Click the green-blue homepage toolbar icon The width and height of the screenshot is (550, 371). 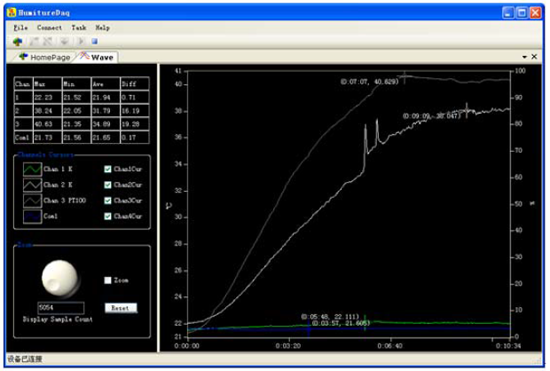(18, 42)
